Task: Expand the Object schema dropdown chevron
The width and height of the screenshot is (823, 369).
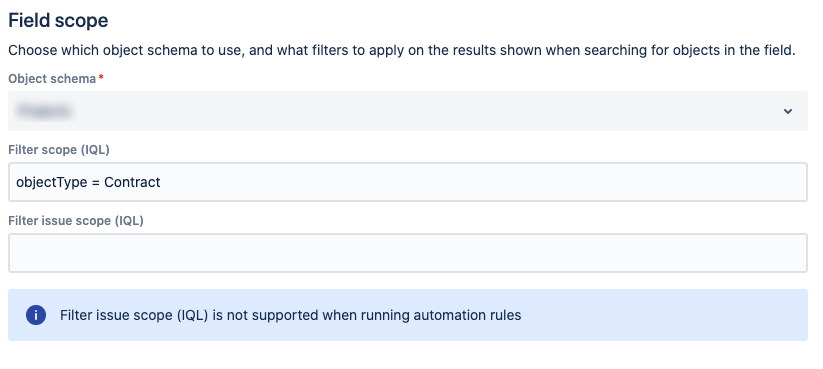Action: click(x=787, y=111)
